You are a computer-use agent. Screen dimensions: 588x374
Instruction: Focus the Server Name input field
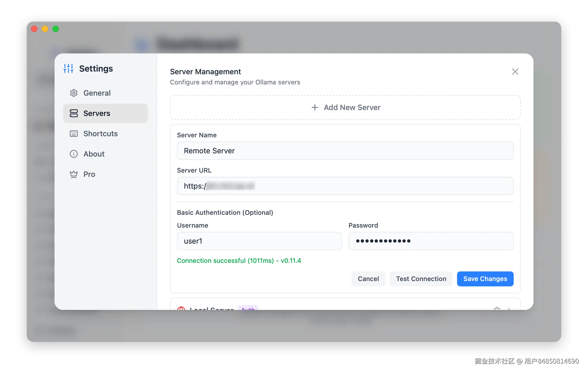(345, 151)
